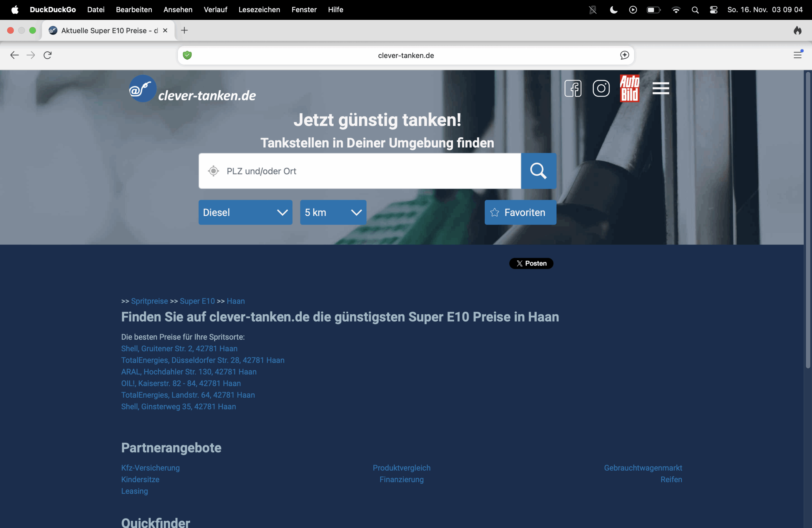Open the site's hamburger navigation menu
The height and width of the screenshot is (528, 812).
pos(661,88)
